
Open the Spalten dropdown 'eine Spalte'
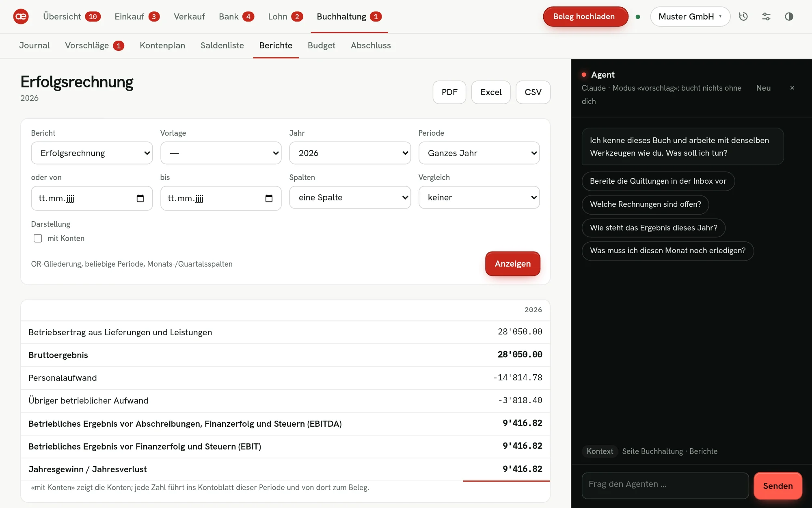[350, 198]
